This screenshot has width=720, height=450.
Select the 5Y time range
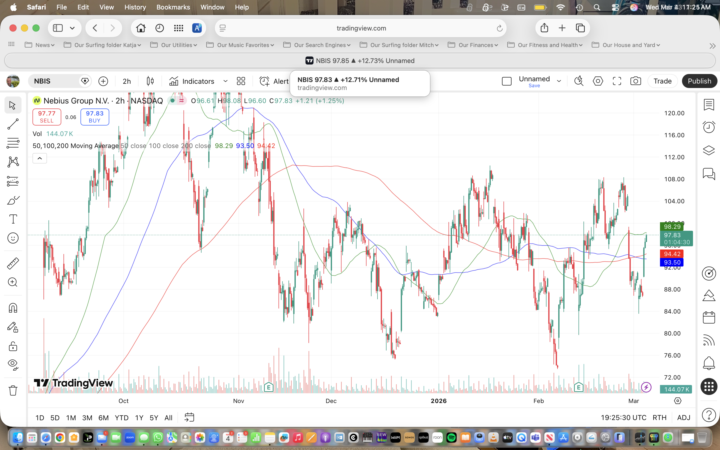click(154, 417)
